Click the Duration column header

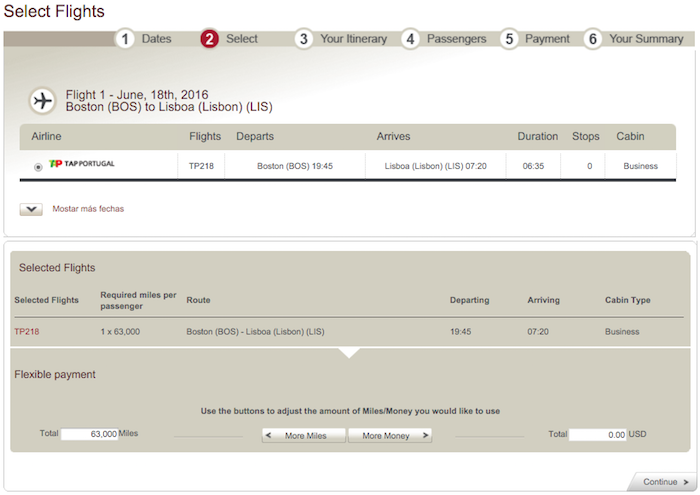coord(538,136)
